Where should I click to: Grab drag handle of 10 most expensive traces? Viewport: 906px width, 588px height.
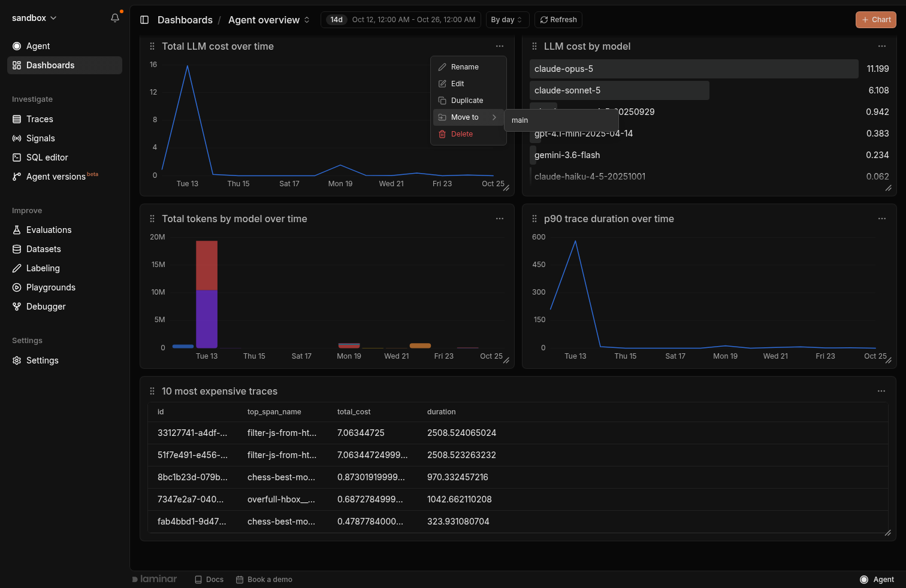[152, 391]
